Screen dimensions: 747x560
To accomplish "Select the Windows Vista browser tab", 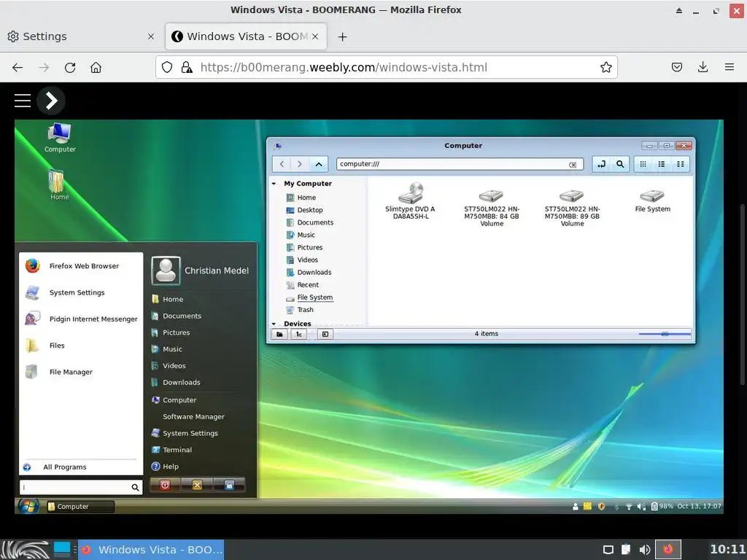I will [246, 36].
